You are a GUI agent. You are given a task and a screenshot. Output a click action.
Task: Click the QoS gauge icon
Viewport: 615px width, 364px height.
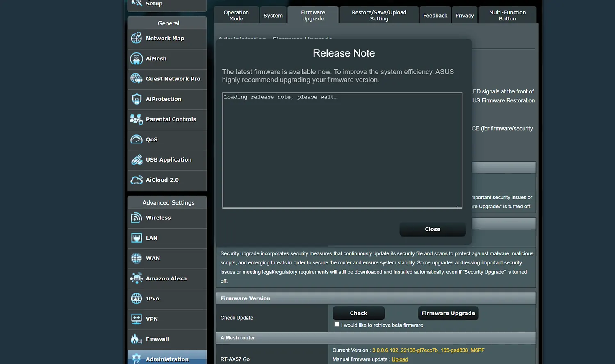click(x=136, y=139)
